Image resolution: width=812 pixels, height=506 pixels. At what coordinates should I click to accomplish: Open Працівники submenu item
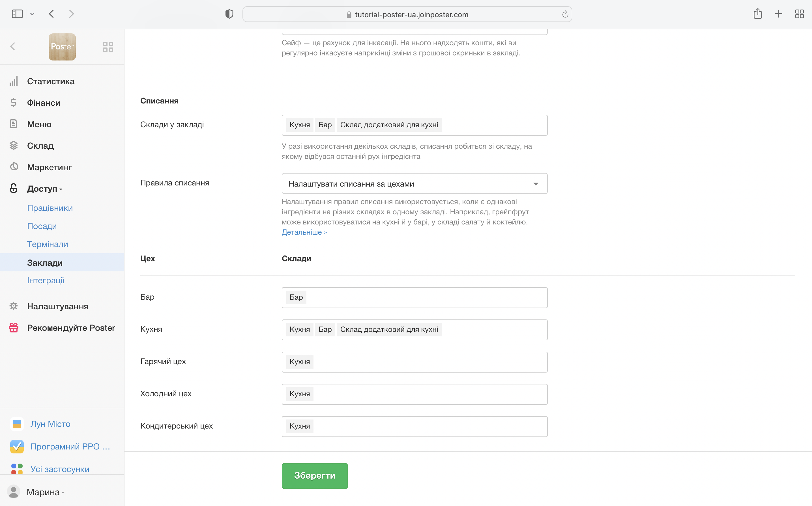click(50, 208)
